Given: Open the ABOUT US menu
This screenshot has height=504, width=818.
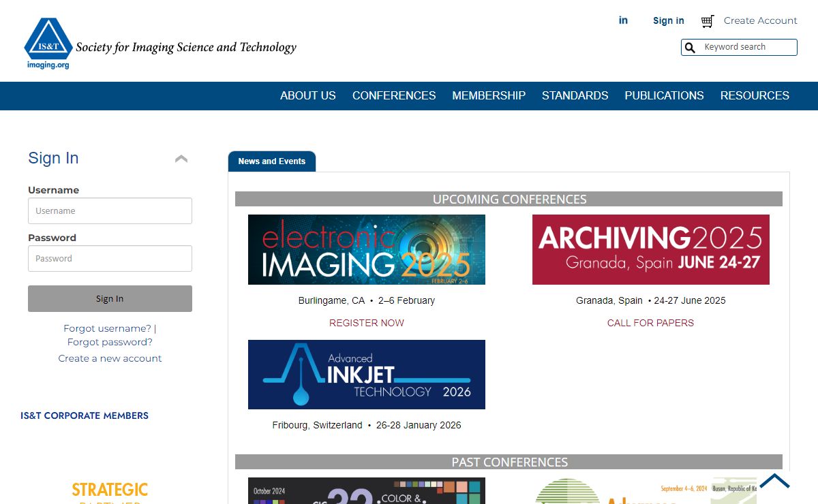Looking at the screenshot, I should [308, 96].
